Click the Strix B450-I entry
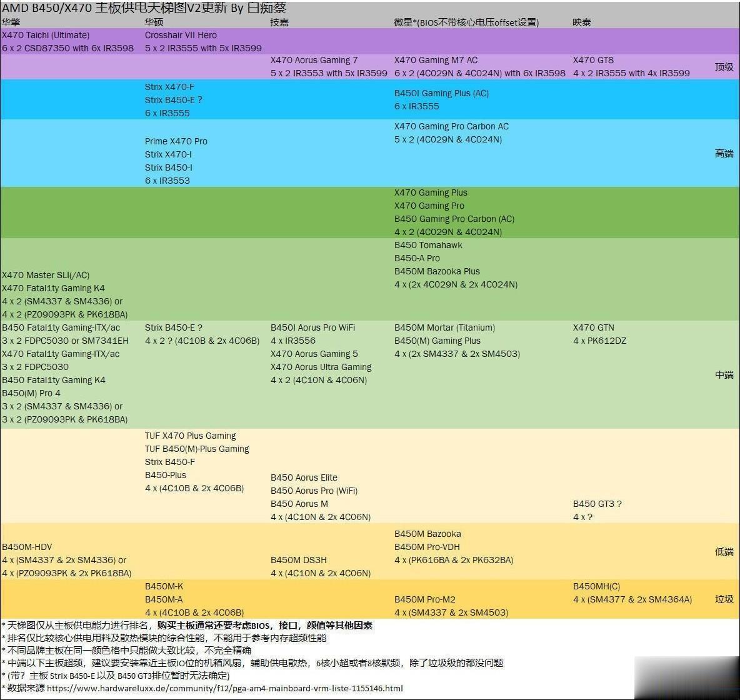 coord(169,167)
